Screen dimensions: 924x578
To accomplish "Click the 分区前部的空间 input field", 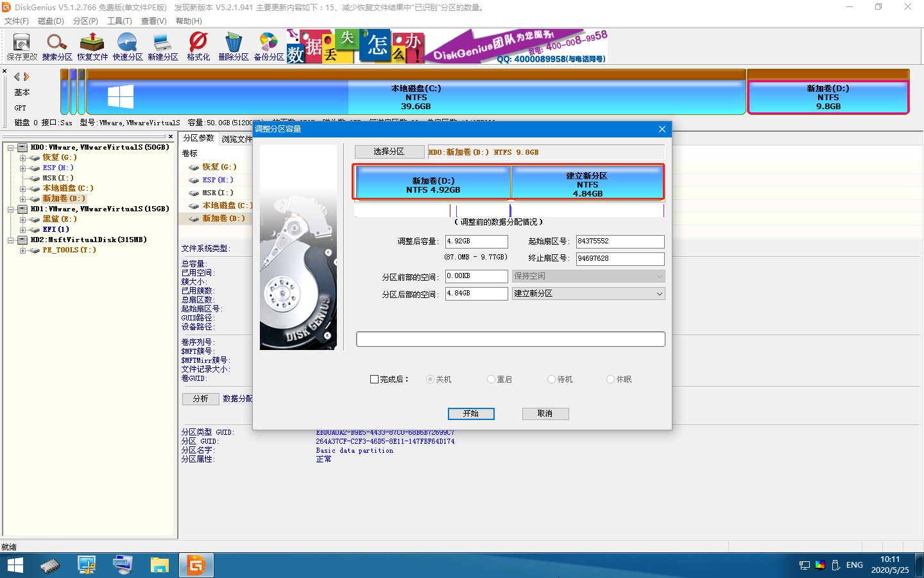I will pyautogui.click(x=477, y=276).
